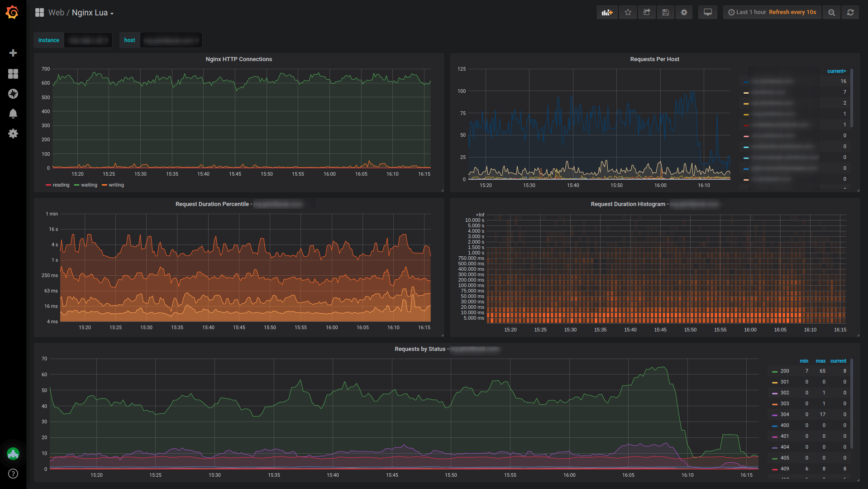Screen dimensions: 868x489
Task: Sort legend by the max column
Action: click(x=820, y=361)
